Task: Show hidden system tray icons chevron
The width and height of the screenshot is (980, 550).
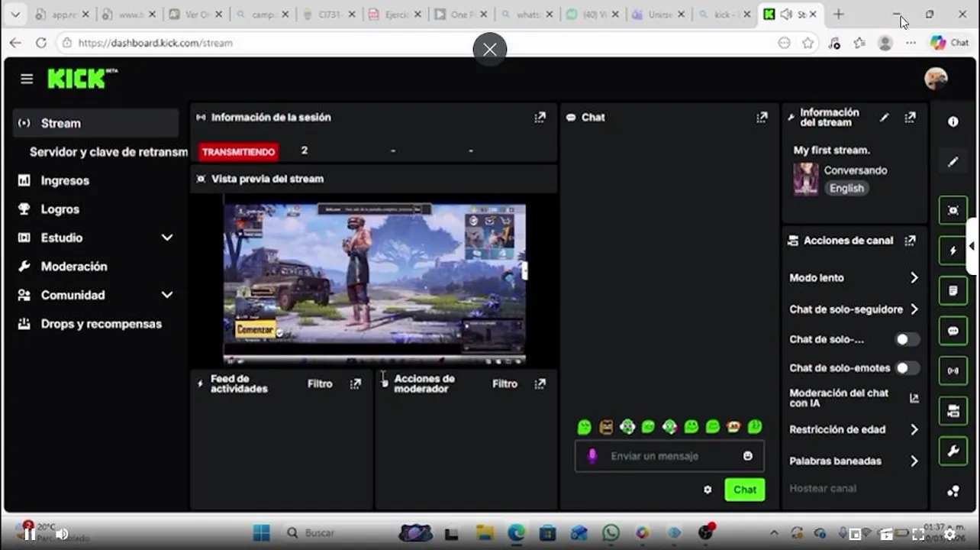Action: point(774,533)
